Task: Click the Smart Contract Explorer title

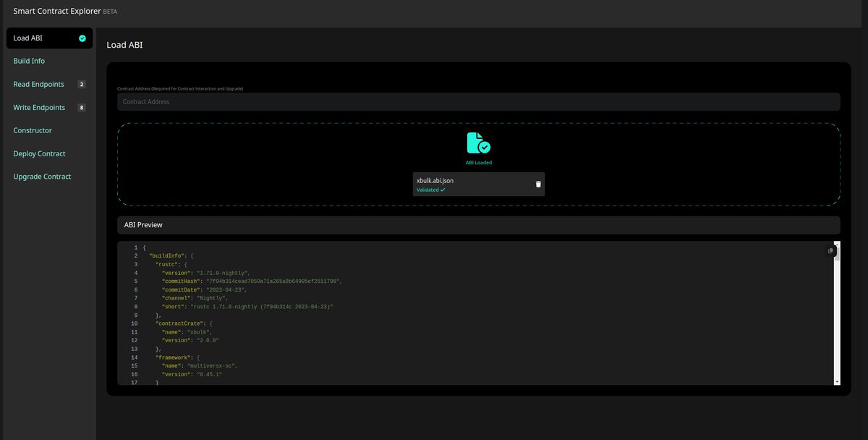Action: click(x=57, y=12)
